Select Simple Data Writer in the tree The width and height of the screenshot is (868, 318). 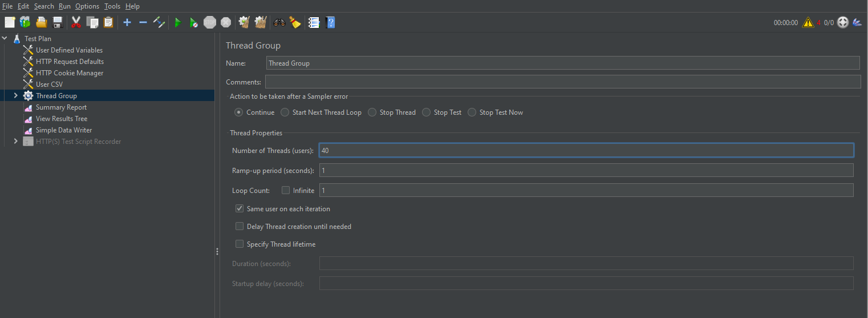[64, 130]
